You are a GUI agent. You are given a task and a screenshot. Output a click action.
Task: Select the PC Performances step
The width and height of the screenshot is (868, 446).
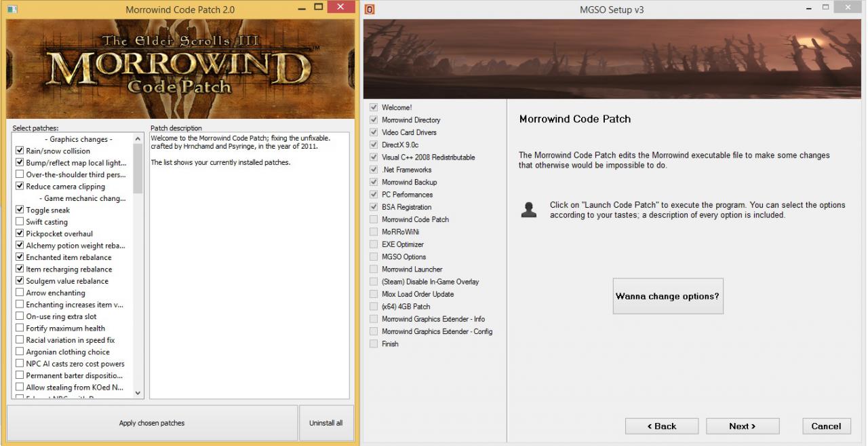point(401,195)
